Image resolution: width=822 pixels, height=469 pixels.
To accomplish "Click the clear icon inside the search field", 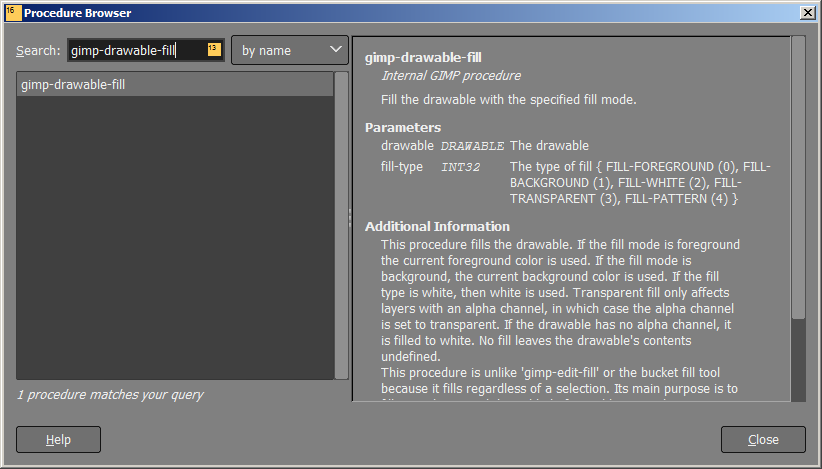I will (x=214, y=49).
